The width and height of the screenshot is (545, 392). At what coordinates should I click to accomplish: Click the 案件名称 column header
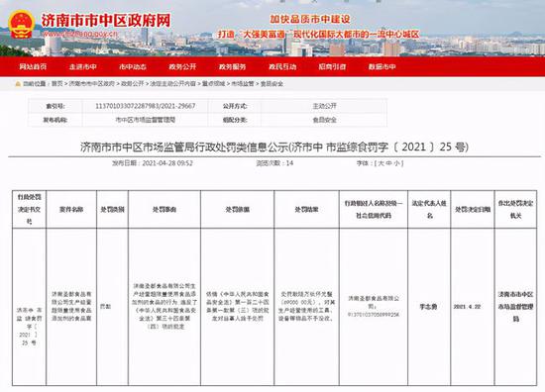71,210
